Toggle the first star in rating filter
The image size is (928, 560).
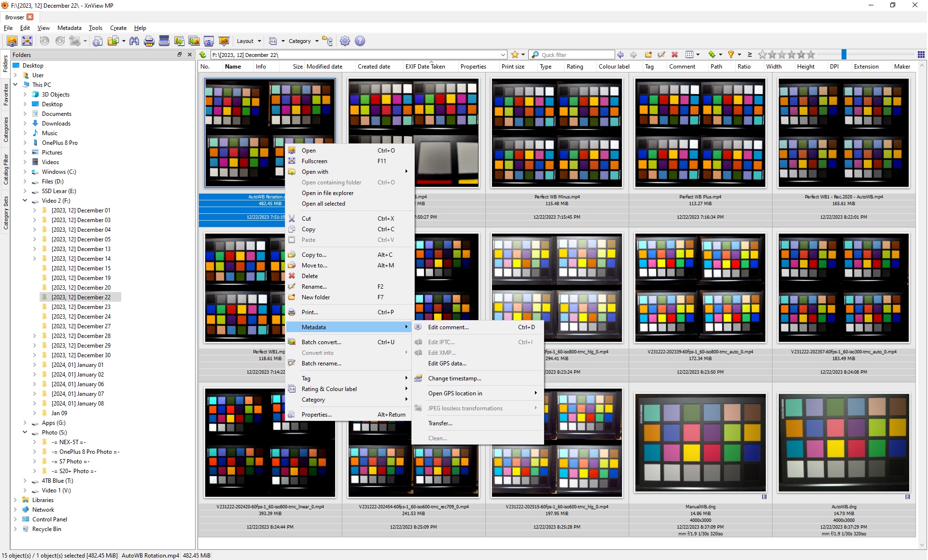762,55
